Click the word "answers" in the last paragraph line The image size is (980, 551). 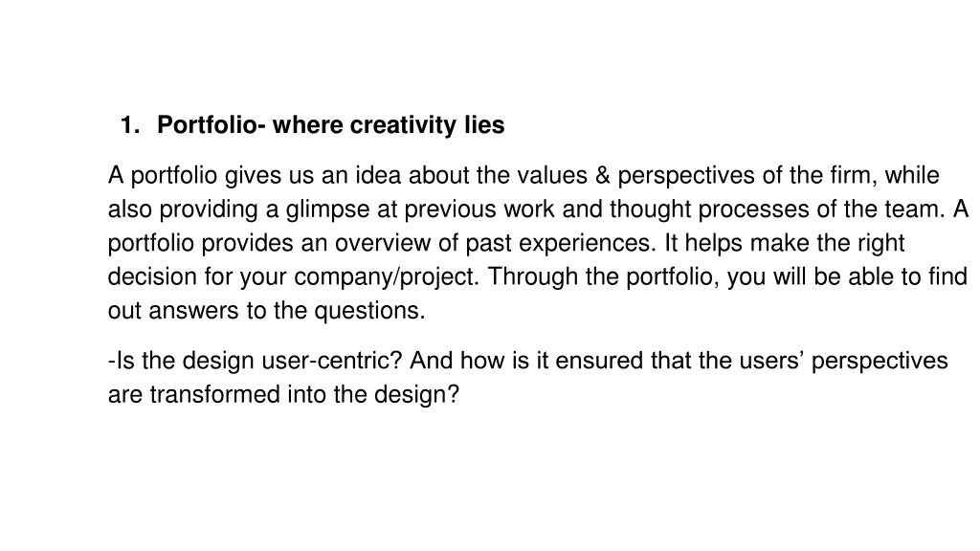[x=193, y=311]
